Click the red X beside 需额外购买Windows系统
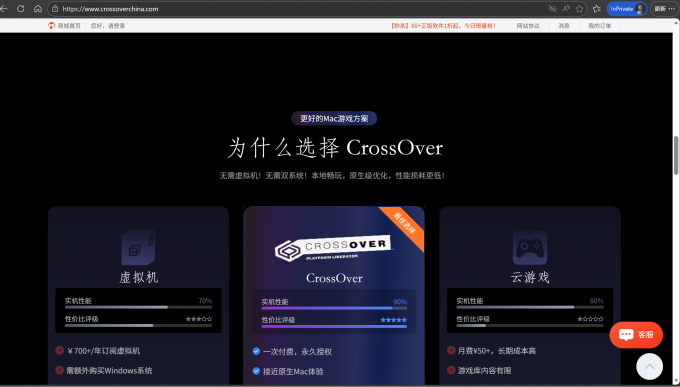This screenshot has width=680, height=387. [60, 370]
